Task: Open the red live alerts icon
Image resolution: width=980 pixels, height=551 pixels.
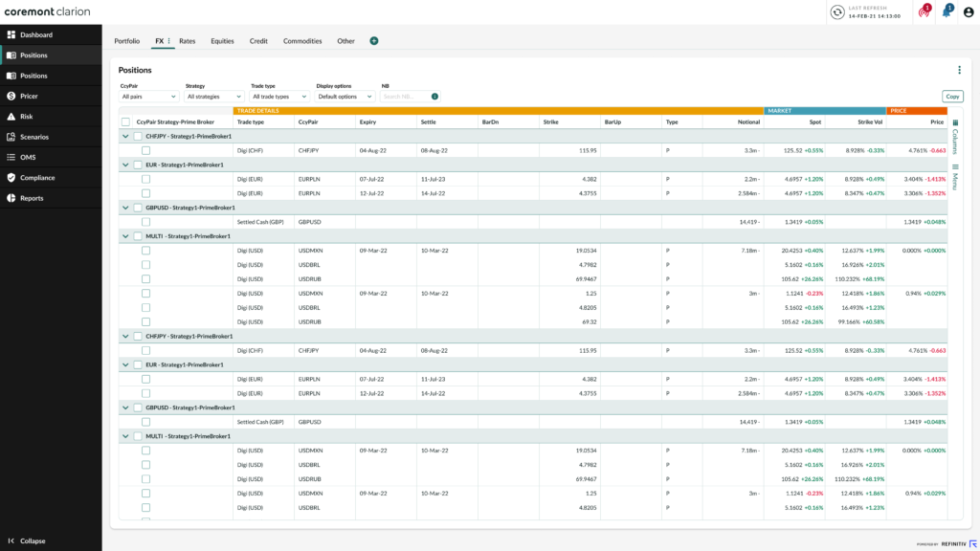Action: click(x=924, y=12)
